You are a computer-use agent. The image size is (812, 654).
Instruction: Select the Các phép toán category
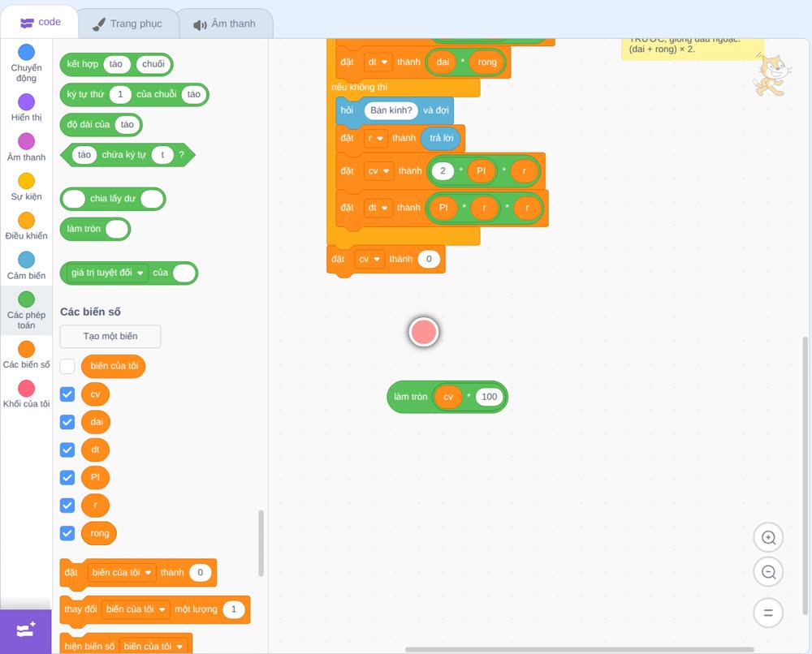click(x=27, y=310)
